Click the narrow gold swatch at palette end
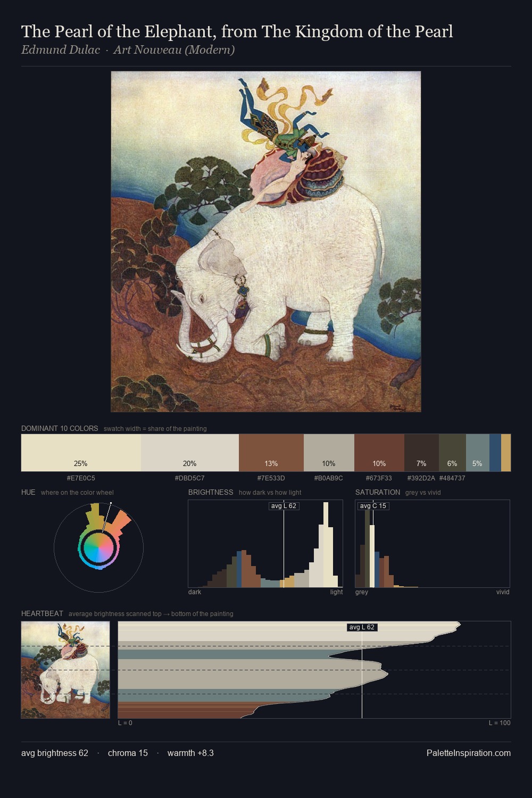 506,453
